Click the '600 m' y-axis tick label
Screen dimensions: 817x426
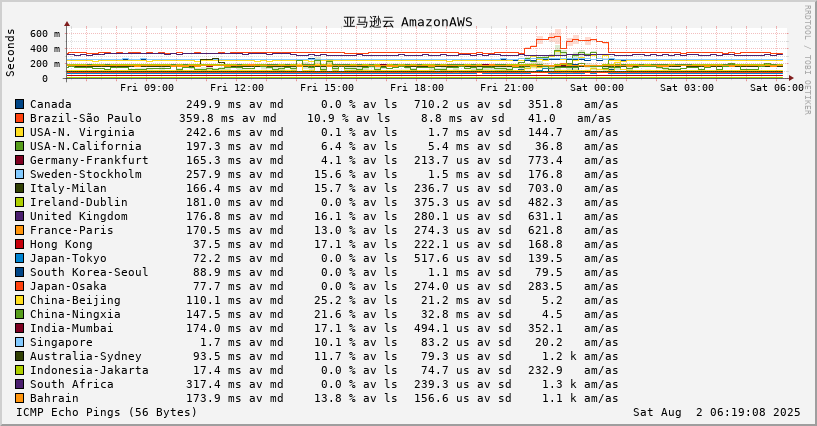click(x=45, y=34)
